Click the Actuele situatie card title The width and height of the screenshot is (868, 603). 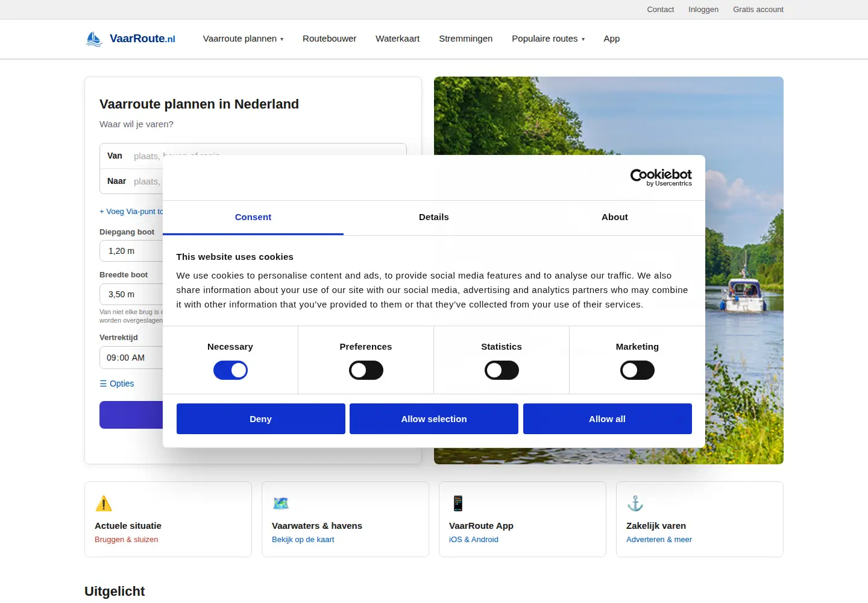(x=128, y=526)
